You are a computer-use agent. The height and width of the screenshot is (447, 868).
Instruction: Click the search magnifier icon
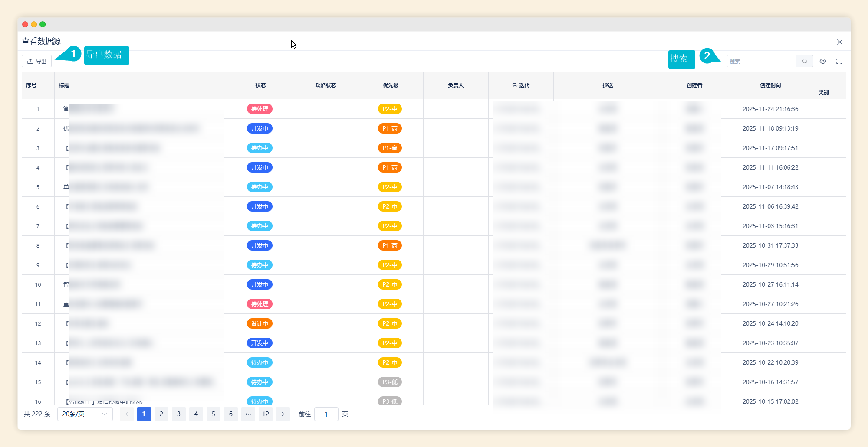[x=804, y=61]
